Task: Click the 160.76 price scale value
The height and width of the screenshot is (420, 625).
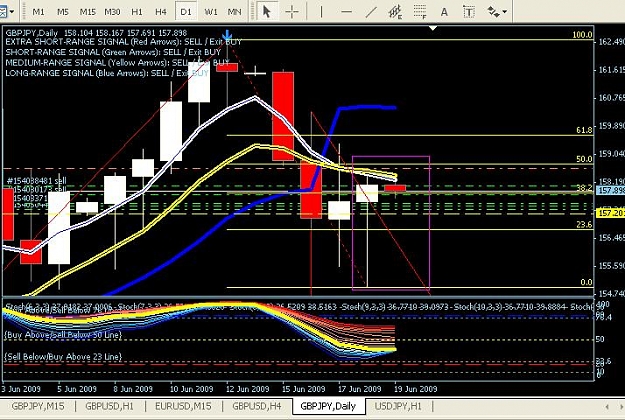Action: 611,98
